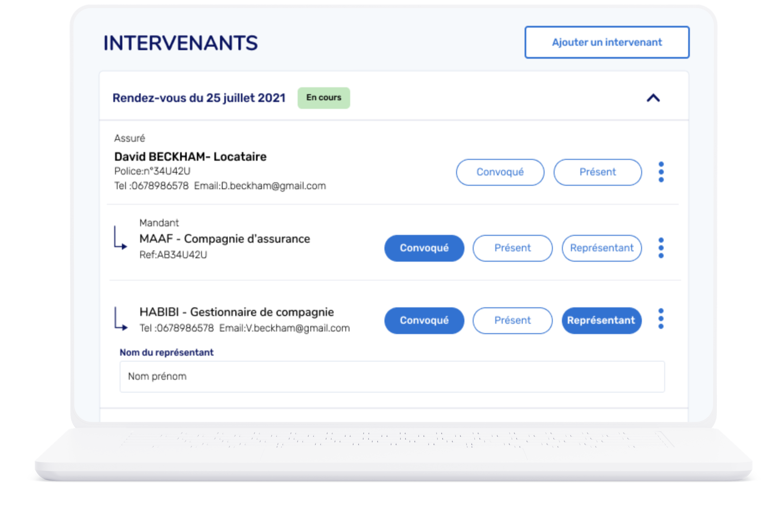Screen dimensions: 774x532
Task: Toggle Convoqué for David BECKHAM
Action: tap(500, 172)
